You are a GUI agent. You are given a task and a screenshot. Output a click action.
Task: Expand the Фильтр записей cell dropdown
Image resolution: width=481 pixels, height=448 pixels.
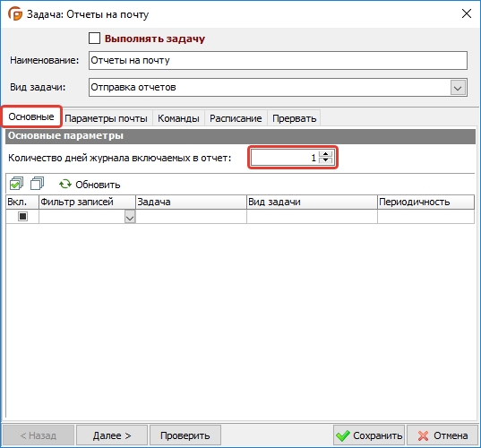[130, 217]
